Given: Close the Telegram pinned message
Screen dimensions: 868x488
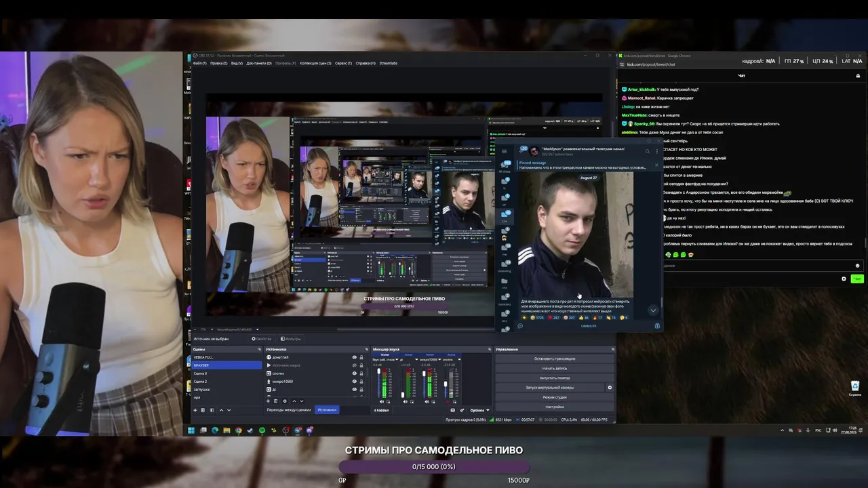Looking at the screenshot, I should [x=656, y=165].
